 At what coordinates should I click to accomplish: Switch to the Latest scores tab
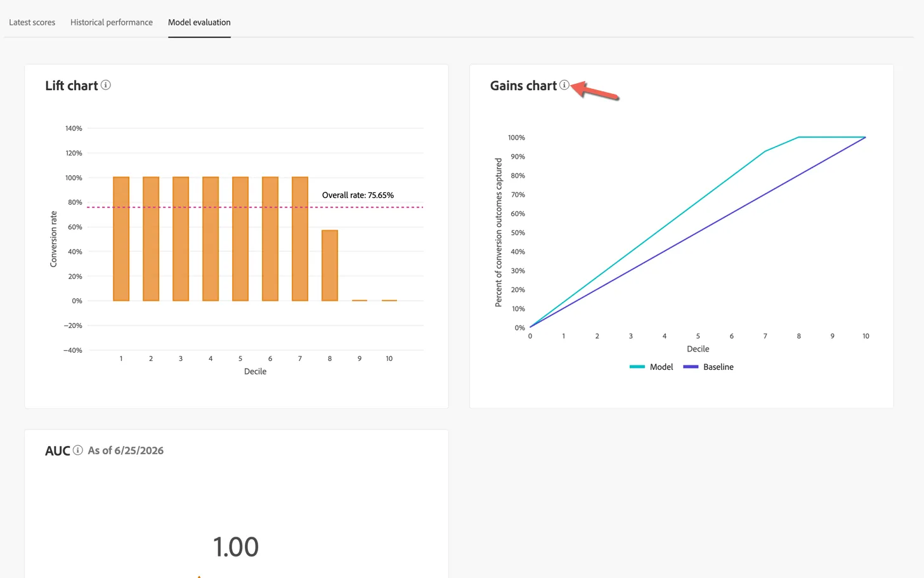pyautogui.click(x=32, y=22)
